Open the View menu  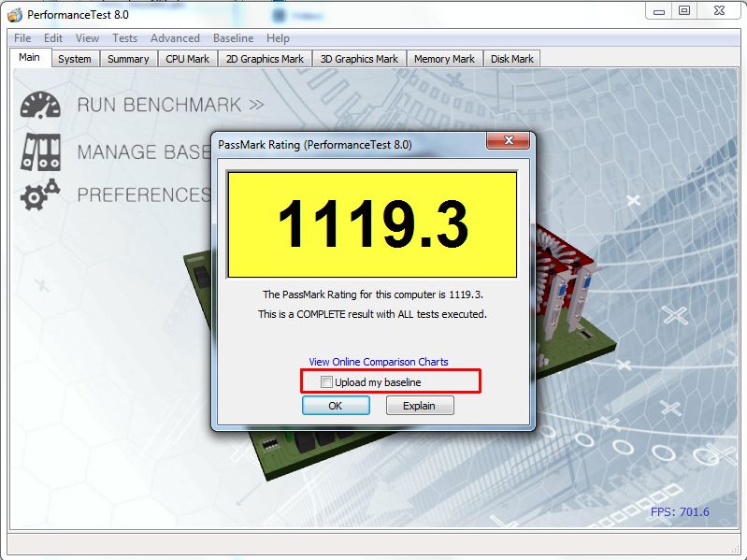(87, 38)
